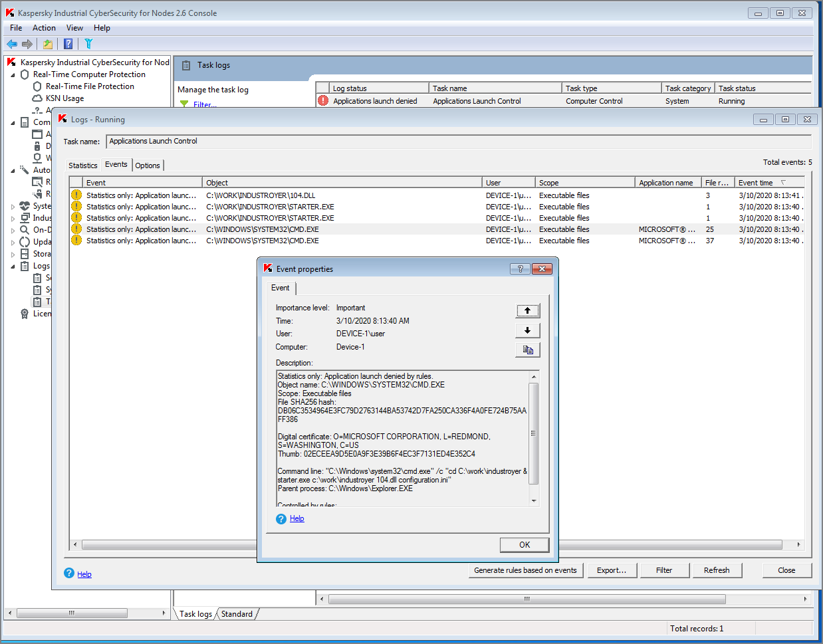Click the Export button
Viewport: 823px width, 644px height.
pyautogui.click(x=611, y=570)
